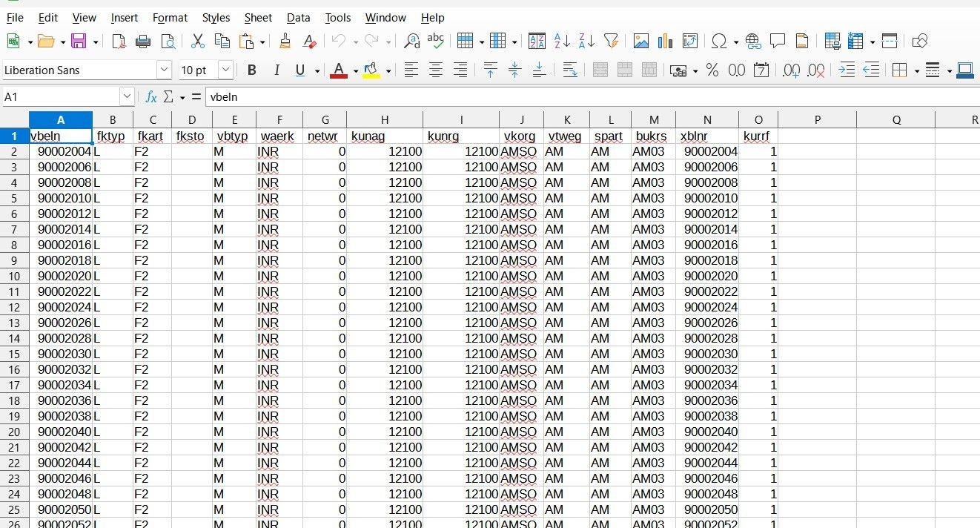
Task: Align text left
Action: [x=411, y=70]
